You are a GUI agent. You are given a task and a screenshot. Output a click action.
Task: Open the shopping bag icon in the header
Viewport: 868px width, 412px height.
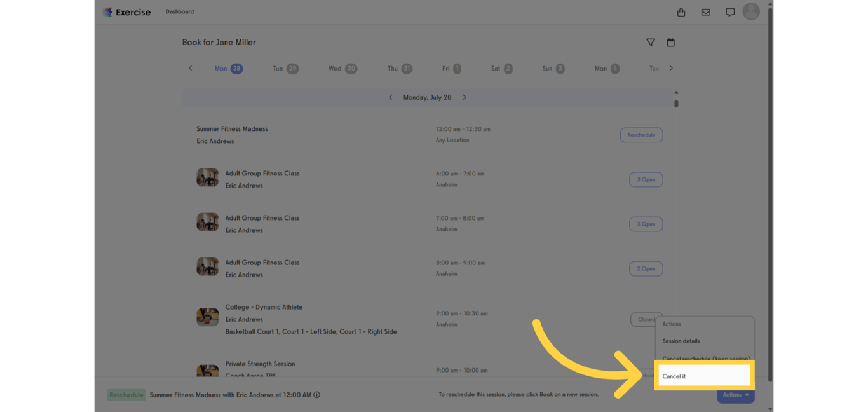pos(681,11)
